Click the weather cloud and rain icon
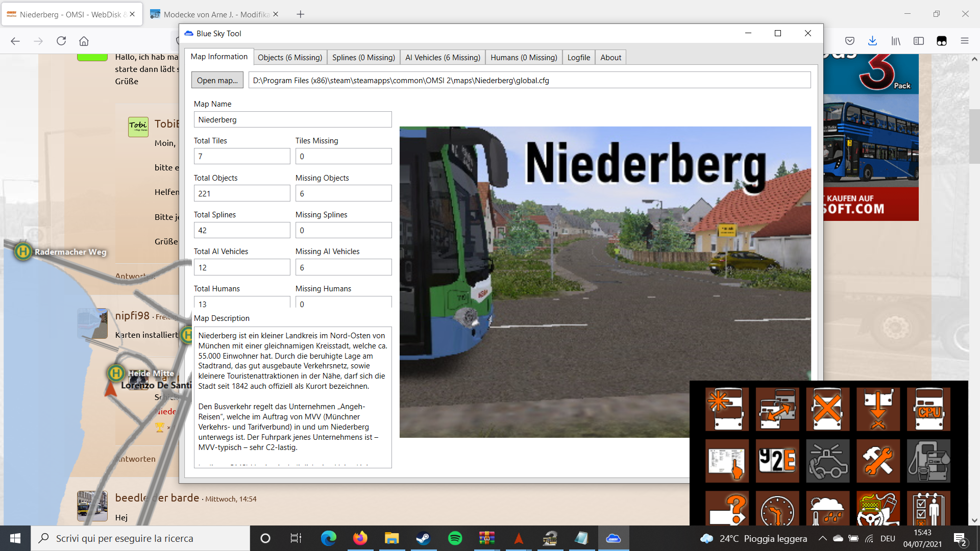Viewport: 980px width, 551px height. 827,509
